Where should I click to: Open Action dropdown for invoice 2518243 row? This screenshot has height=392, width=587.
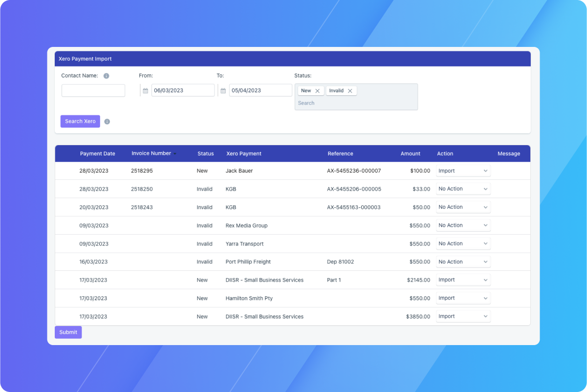point(463,207)
